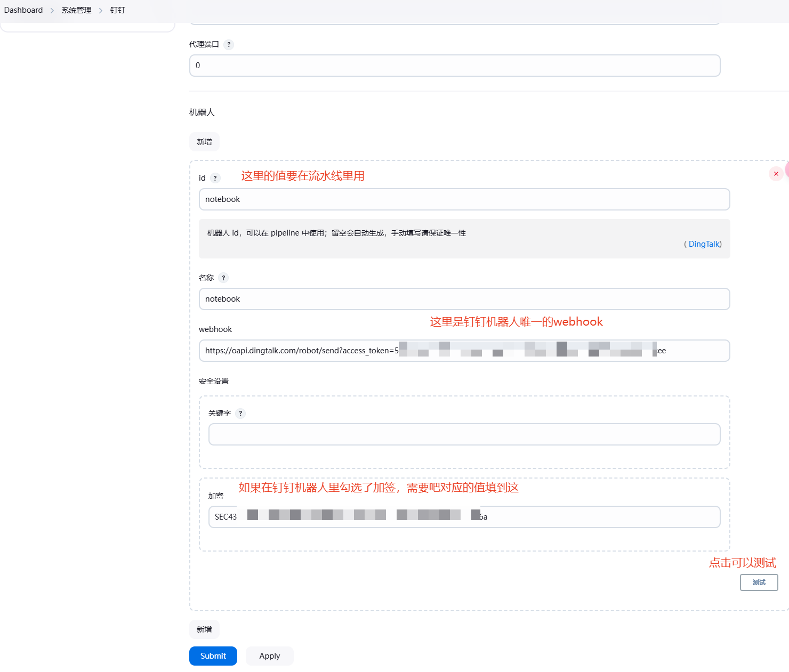This screenshot has height=672, width=789.
Task: Submit the DingTalk configuration
Action: pyautogui.click(x=213, y=656)
